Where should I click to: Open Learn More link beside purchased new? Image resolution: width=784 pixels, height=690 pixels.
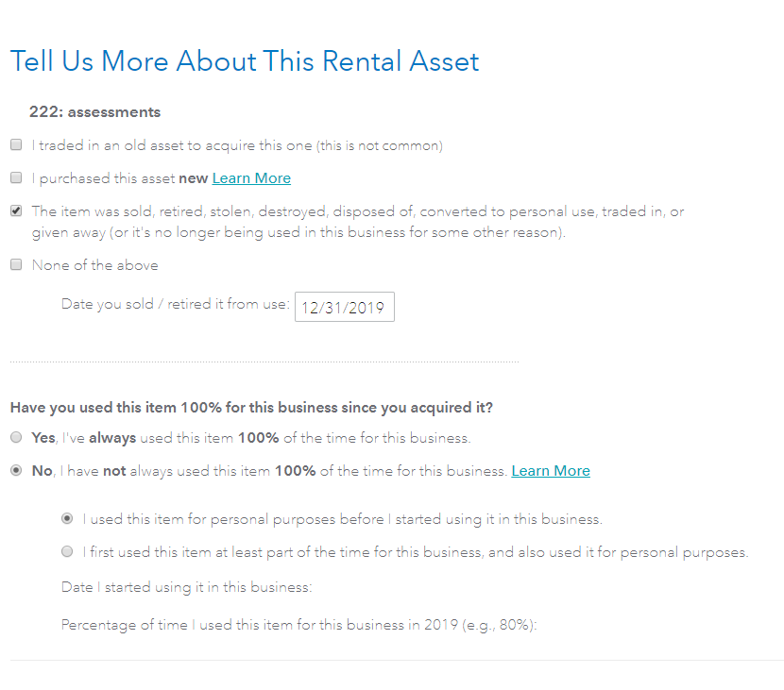click(x=251, y=178)
